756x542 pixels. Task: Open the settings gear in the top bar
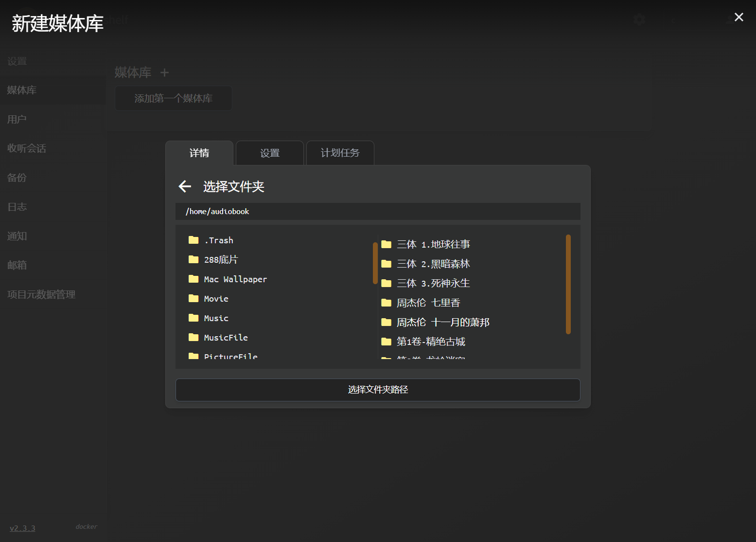(639, 19)
